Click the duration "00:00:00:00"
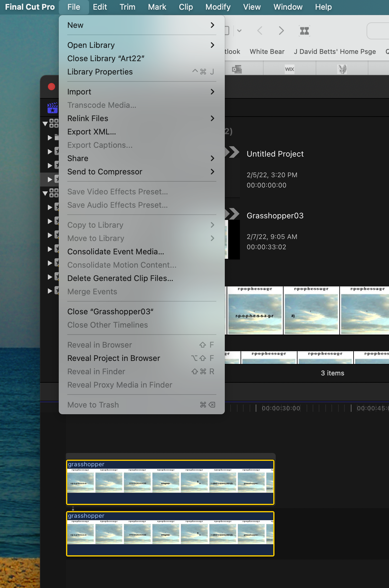The height and width of the screenshot is (588, 389). click(x=266, y=185)
